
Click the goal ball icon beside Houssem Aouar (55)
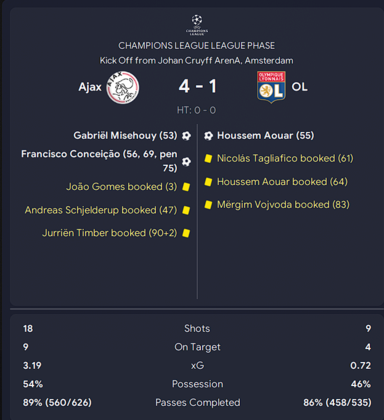[x=208, y=136]
